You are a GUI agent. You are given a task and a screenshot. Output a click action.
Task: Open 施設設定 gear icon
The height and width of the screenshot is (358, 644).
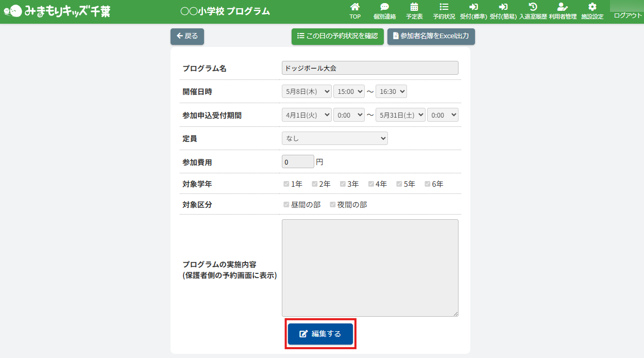click(592, 7)
